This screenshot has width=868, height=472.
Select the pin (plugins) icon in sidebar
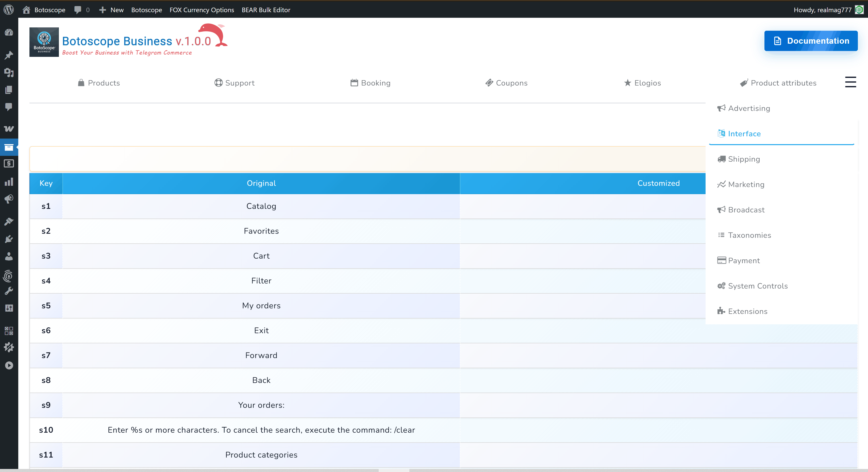tap(9, 55)
